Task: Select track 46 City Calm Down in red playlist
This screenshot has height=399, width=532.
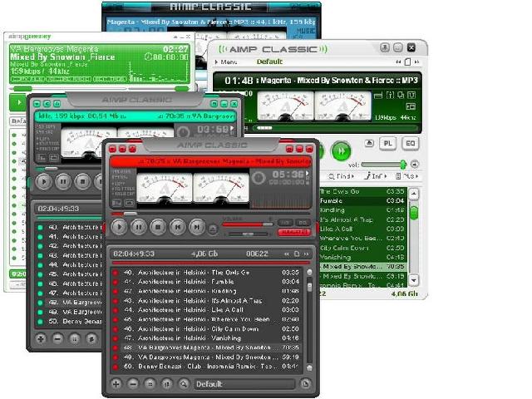Action: coord(207,329)
